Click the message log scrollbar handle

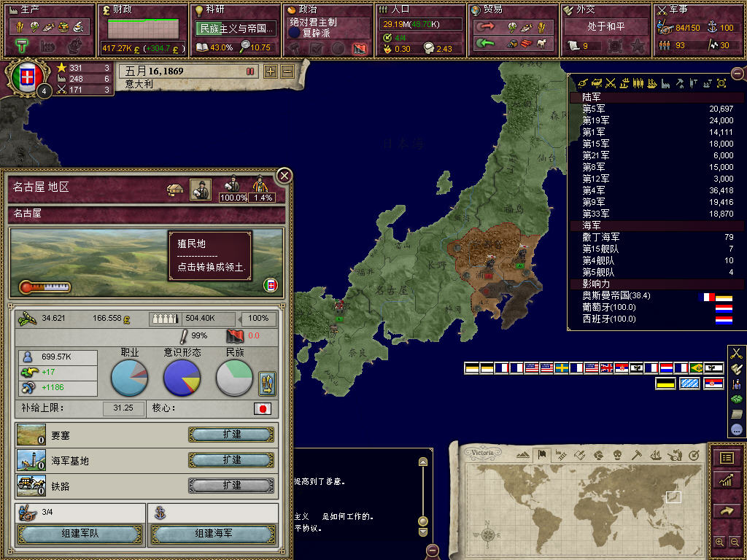pos(422,521)
